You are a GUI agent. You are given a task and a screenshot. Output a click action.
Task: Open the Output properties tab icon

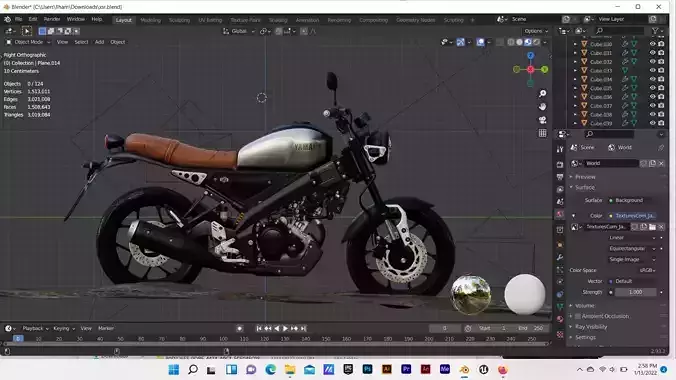(560, 177)
